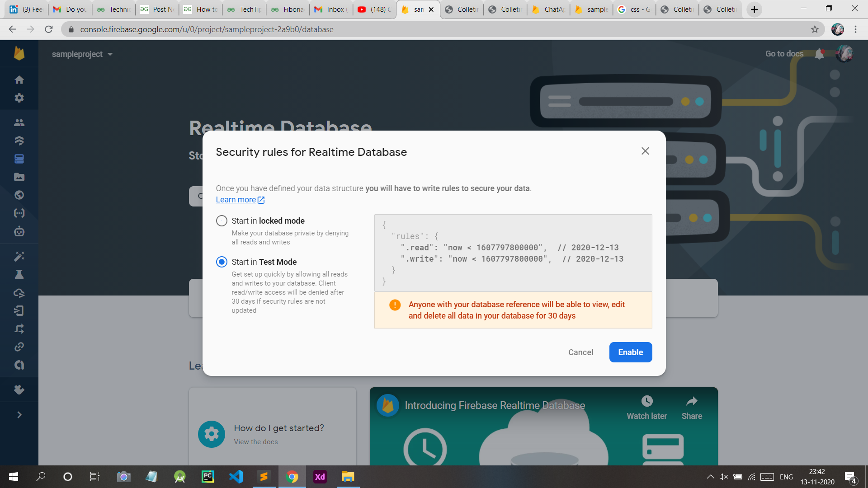Bookmark this page star icon
Viewport: 868px width, 488px height.
tap(815, 29)
